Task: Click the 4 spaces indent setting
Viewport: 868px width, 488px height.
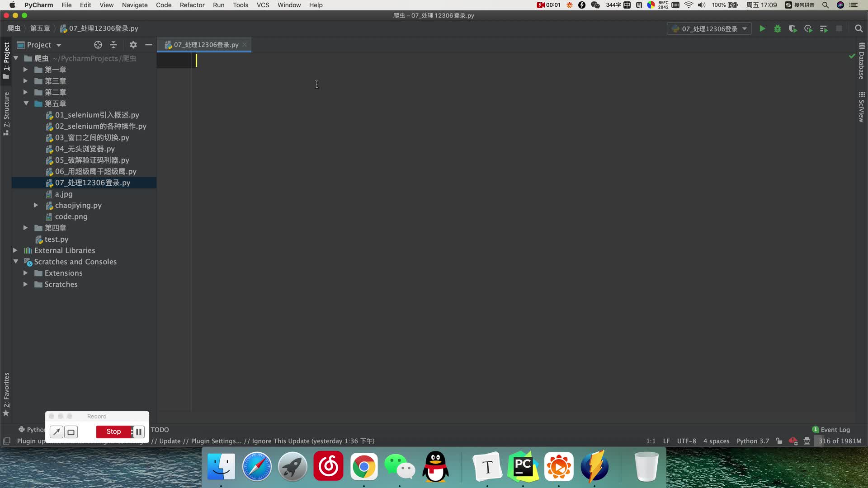Action: point(716,441)
